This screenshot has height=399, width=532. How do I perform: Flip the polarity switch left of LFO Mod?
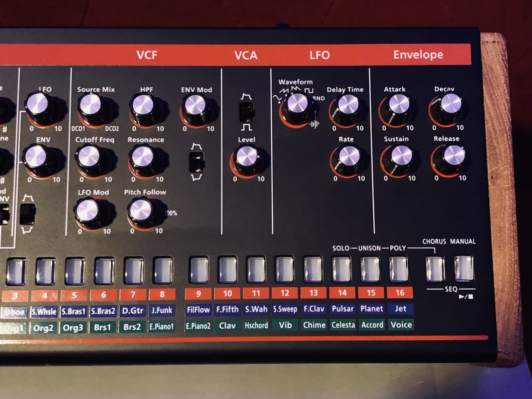point(28,213)
